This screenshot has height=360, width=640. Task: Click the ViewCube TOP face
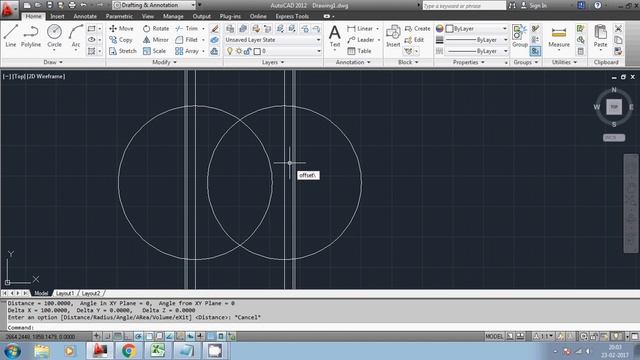coord(614,107)
